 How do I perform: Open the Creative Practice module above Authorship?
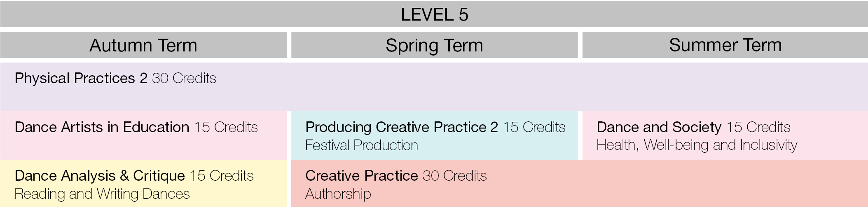(361, 176)
